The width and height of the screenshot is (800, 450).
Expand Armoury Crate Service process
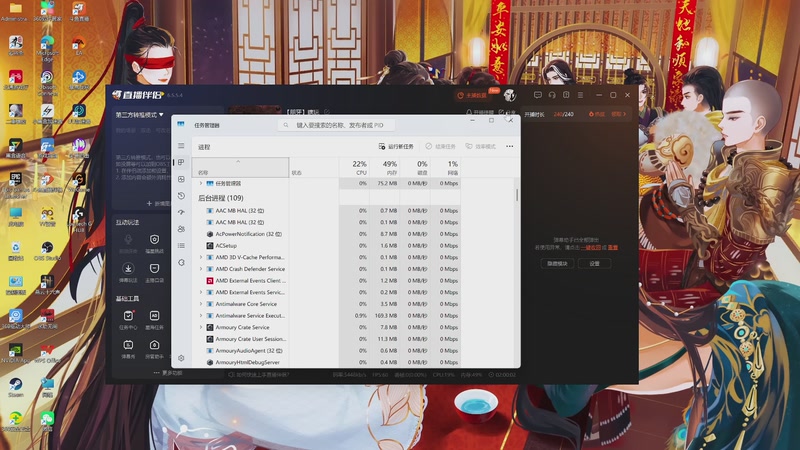(x=201, y=328)
